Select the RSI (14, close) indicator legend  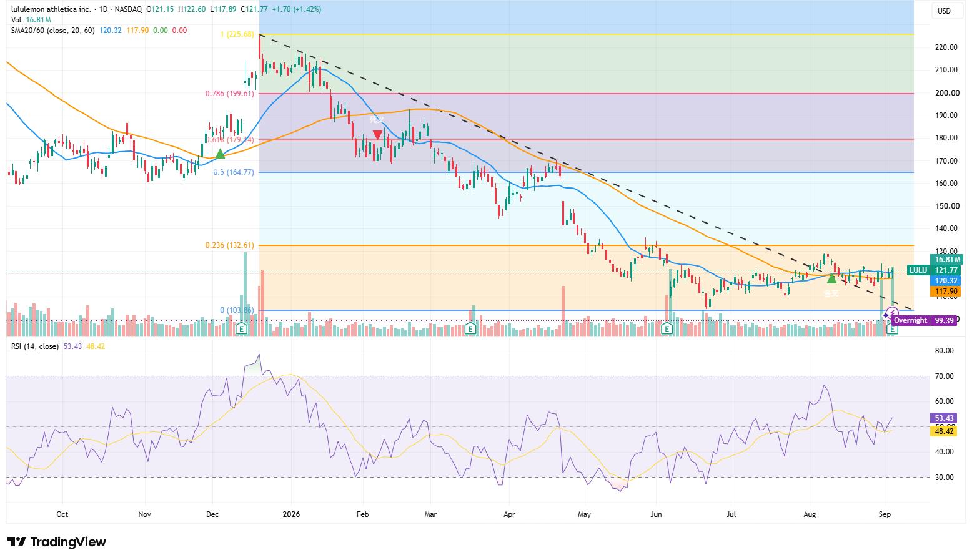35,346
